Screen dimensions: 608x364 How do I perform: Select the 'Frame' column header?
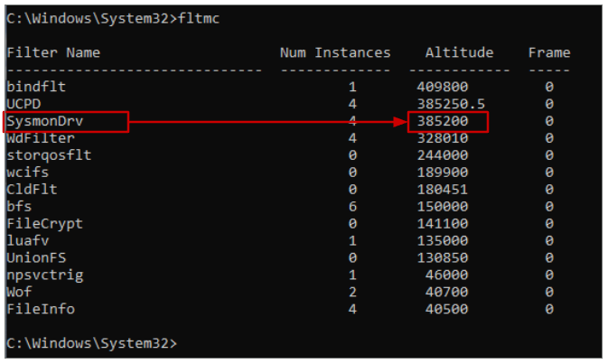point(549,52)
